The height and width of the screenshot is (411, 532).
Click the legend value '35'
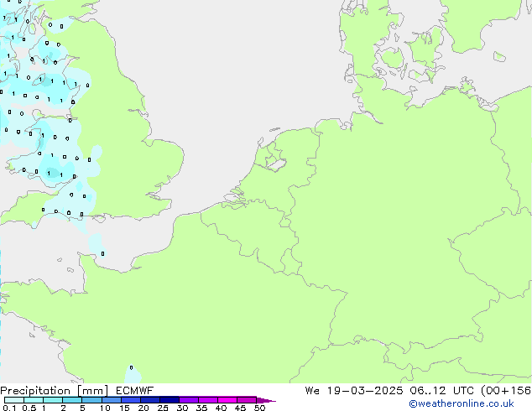click(x=201, y=408)
